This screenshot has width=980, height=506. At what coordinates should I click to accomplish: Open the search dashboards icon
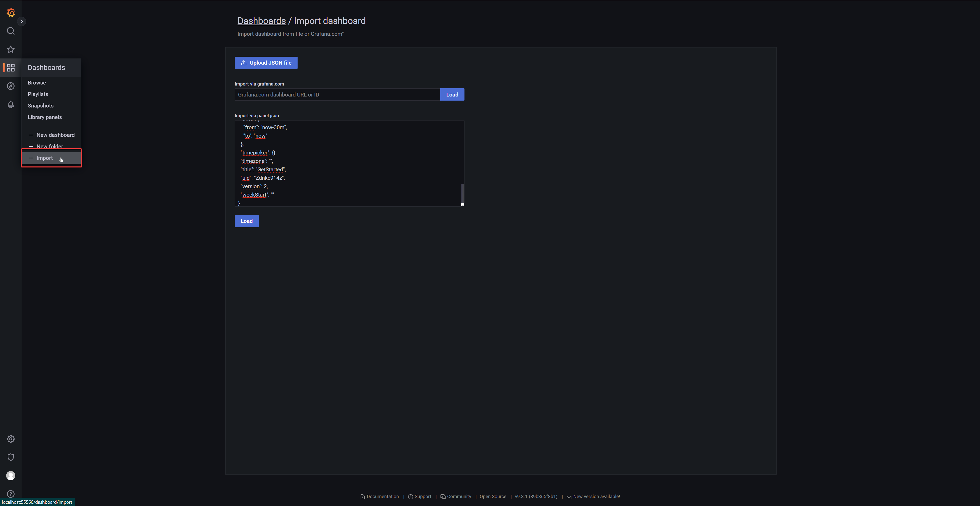11,31
